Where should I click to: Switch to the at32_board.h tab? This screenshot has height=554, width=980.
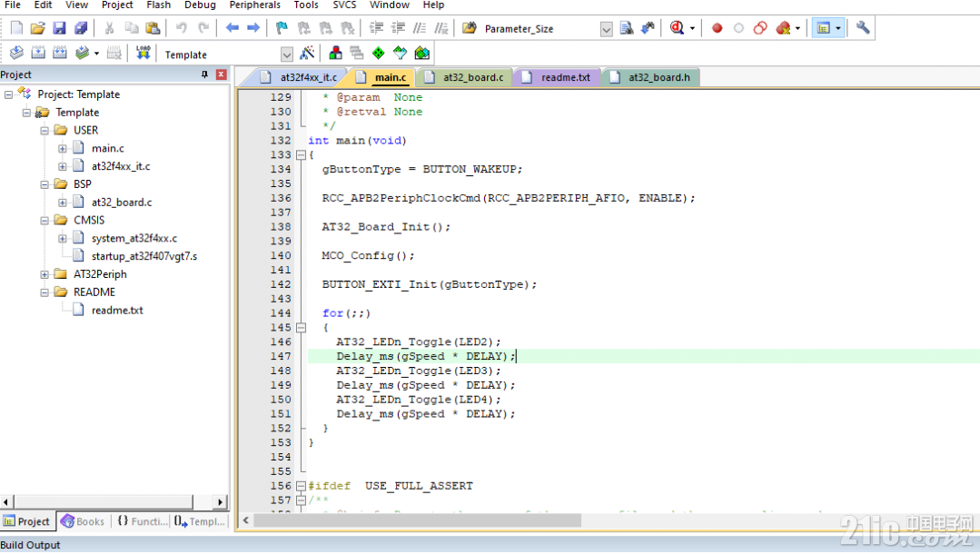pos(650,77)
